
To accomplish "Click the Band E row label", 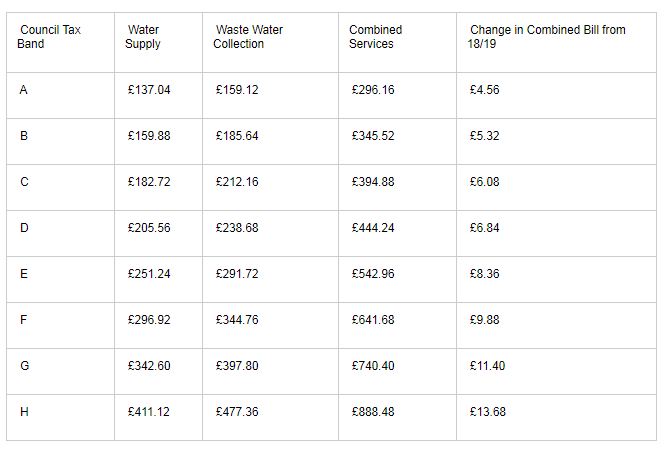I will click(24, 274).
